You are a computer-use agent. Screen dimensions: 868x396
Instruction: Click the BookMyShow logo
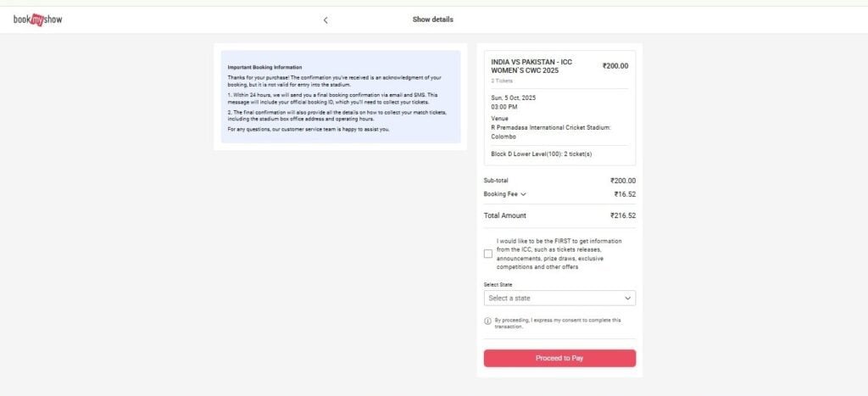[x=37, y=20]
